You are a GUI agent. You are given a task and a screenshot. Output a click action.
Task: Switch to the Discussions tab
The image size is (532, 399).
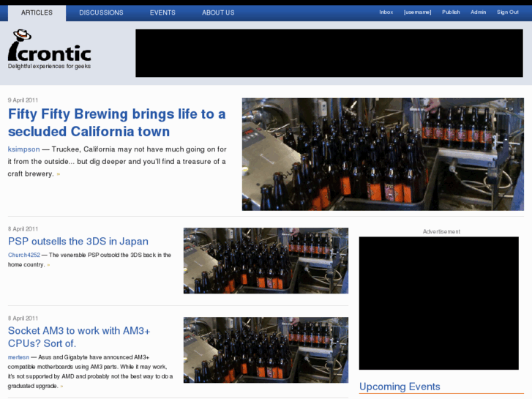point(101,13)
